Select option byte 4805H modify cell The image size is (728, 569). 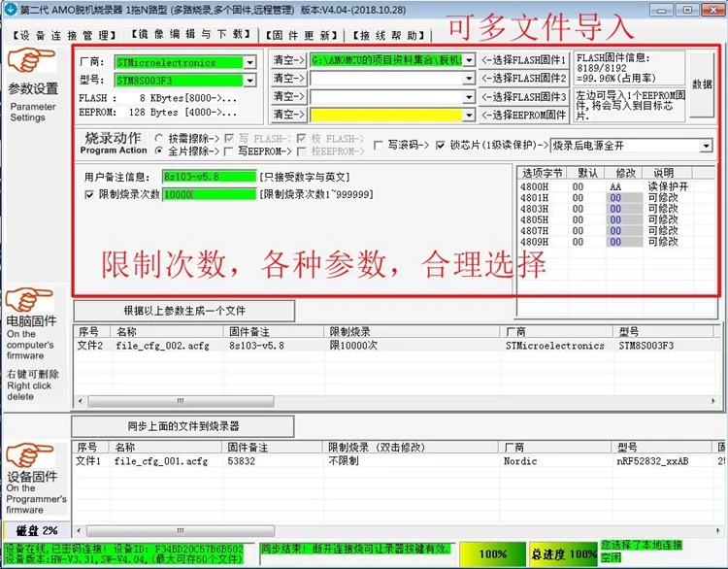(624, 219)
